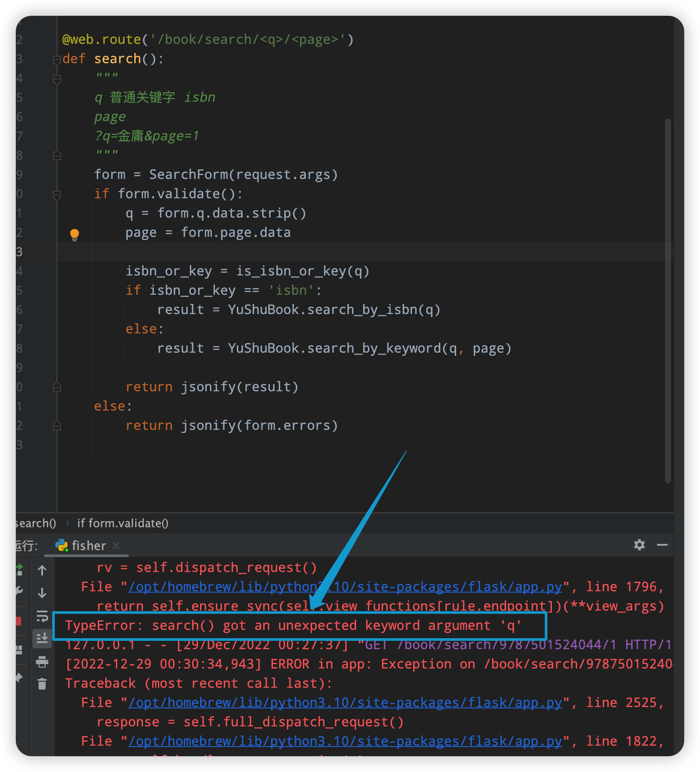Hide the run tool window with the minus icon
700x772 pixels.
(662, 545)
